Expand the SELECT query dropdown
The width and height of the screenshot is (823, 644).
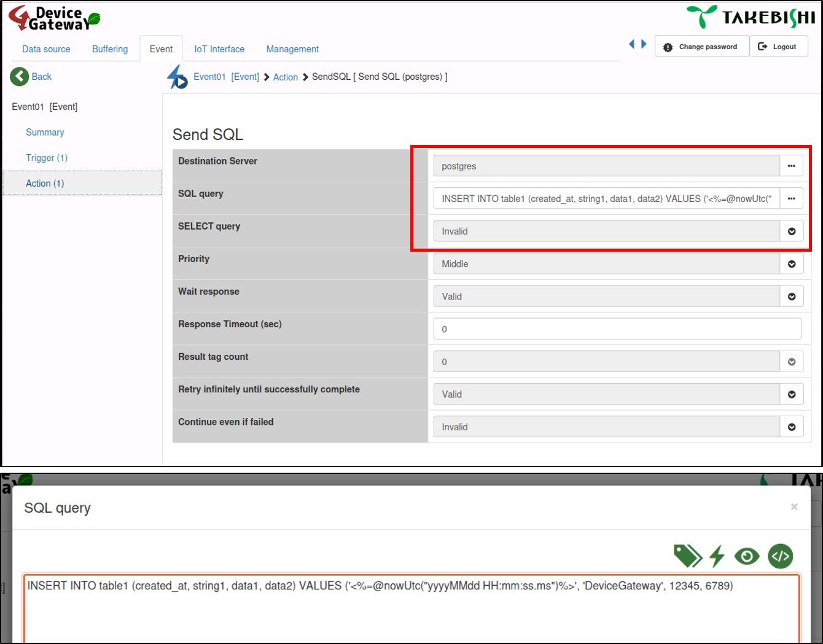click(791, 231)
